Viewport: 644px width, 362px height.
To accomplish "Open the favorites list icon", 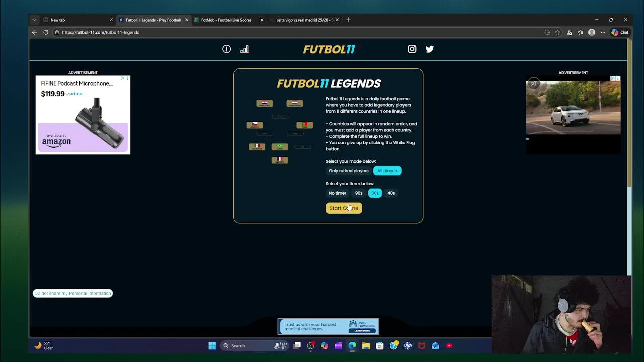I will click(580, 32).
